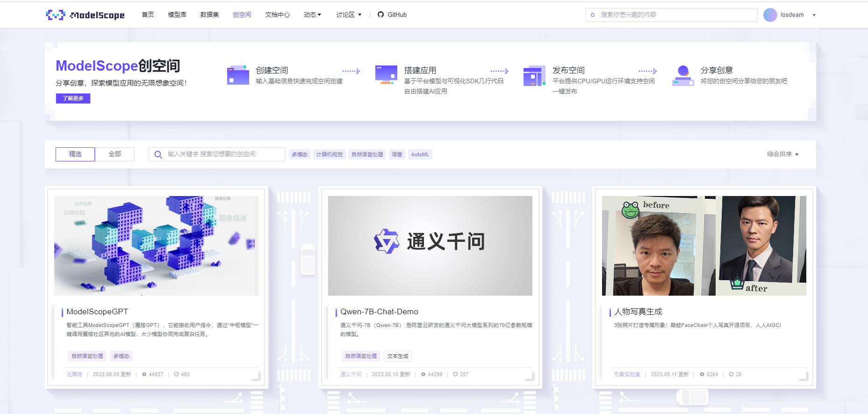Viewport: 868px width, 414px height.
Task: Open the Qwen-7B-Chat-Demo title link
Action: 379,312
